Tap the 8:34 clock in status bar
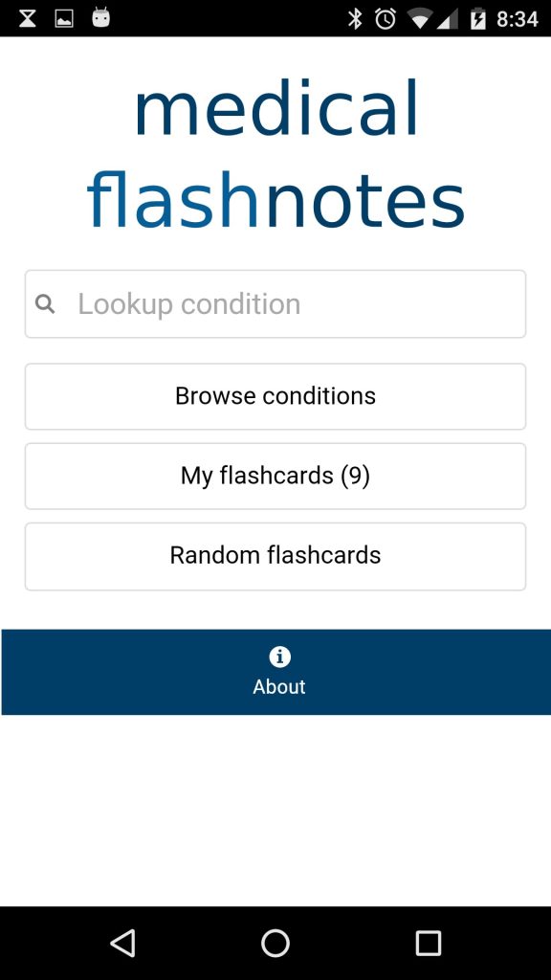Image resolution: width=551 pixels, height=980 pixels. click(518, 19)
